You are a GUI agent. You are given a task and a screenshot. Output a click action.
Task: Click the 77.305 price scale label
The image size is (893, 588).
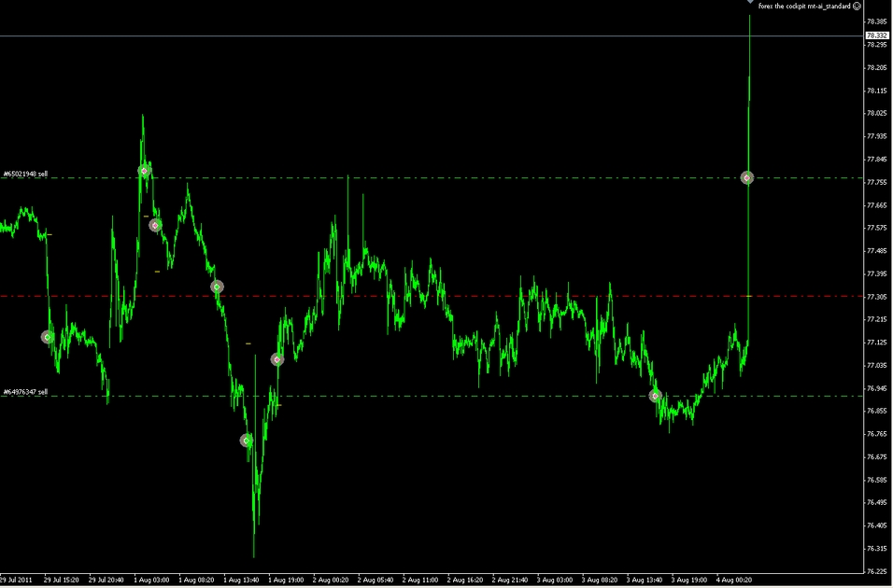(877, 297)
